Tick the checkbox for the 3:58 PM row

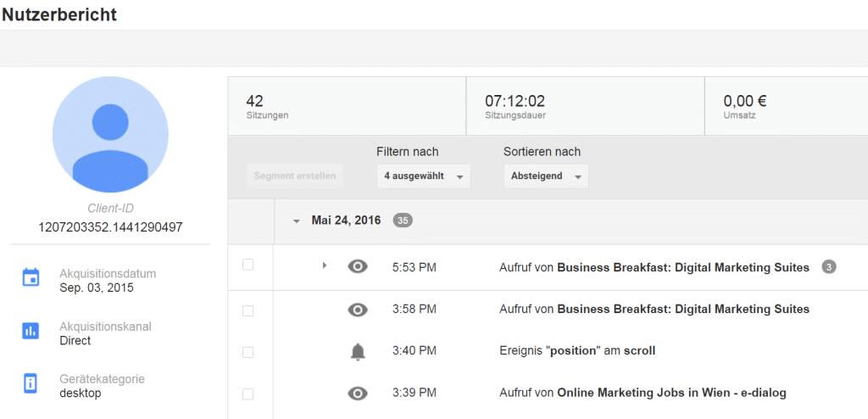[x=248, y=311]
